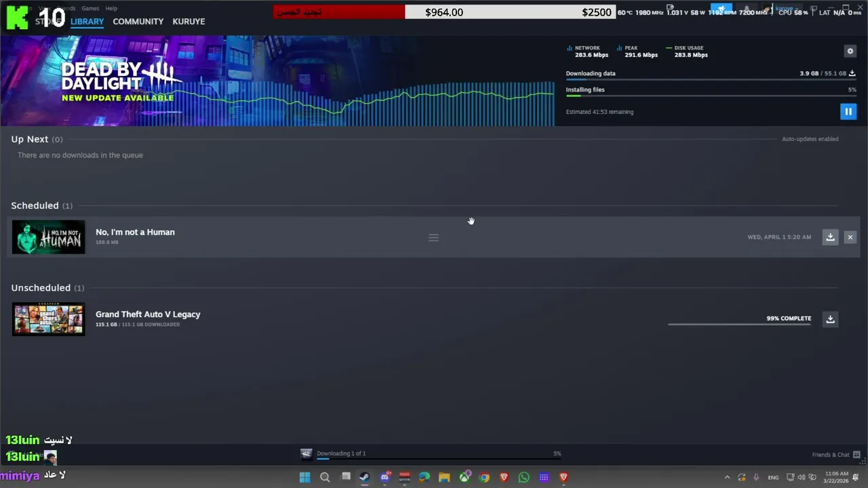This screenshot has height=488, width=868.
Task: Open File Explorer from taskbar
Action: (x=444, y=477)
